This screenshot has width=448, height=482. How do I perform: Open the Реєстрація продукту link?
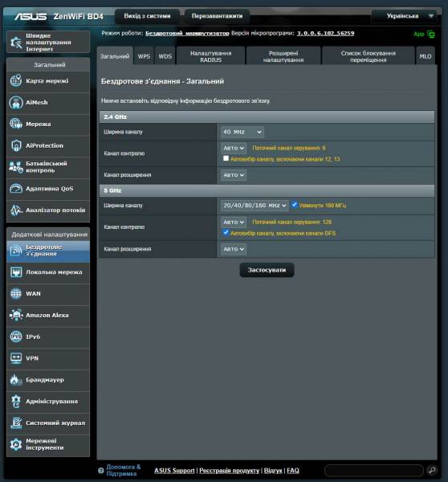(230, 470)
